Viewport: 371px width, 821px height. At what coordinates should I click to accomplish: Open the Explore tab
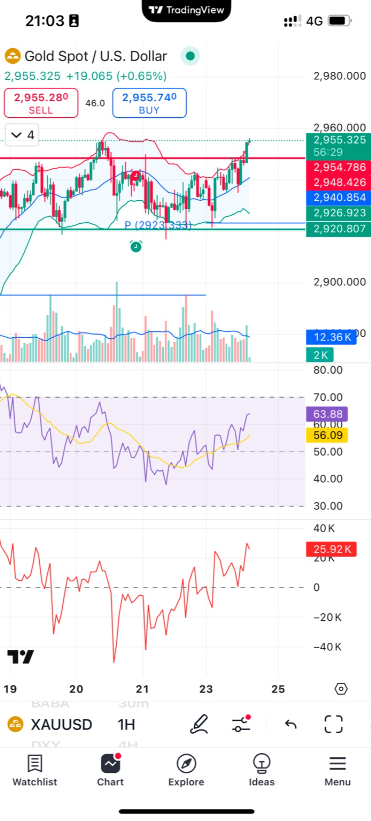[x=186, y=770]
